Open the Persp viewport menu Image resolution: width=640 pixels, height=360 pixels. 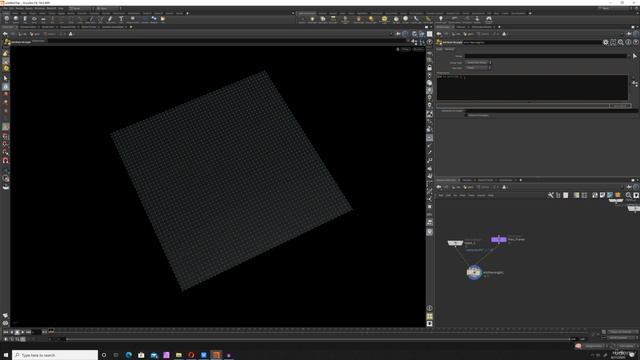click(404, 49)
